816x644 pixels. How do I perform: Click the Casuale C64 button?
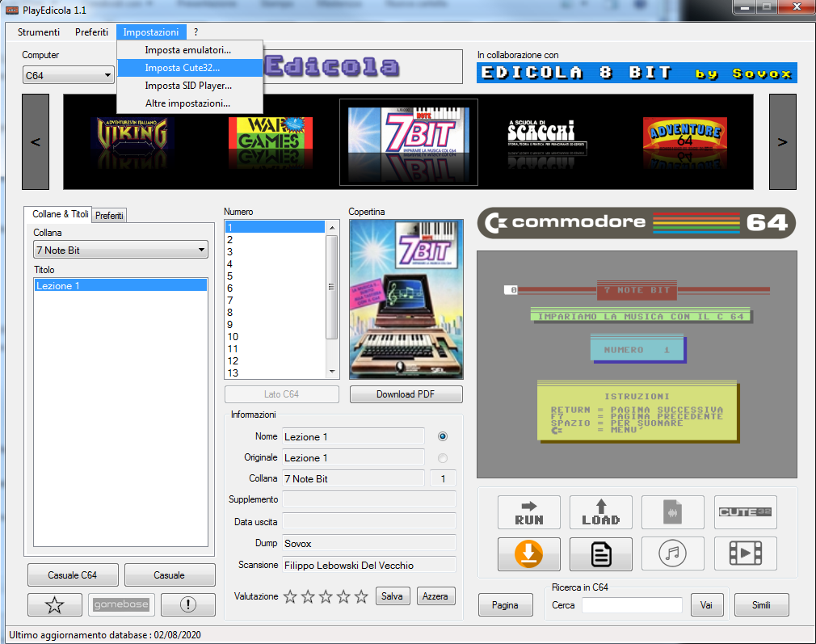[73, 575]
